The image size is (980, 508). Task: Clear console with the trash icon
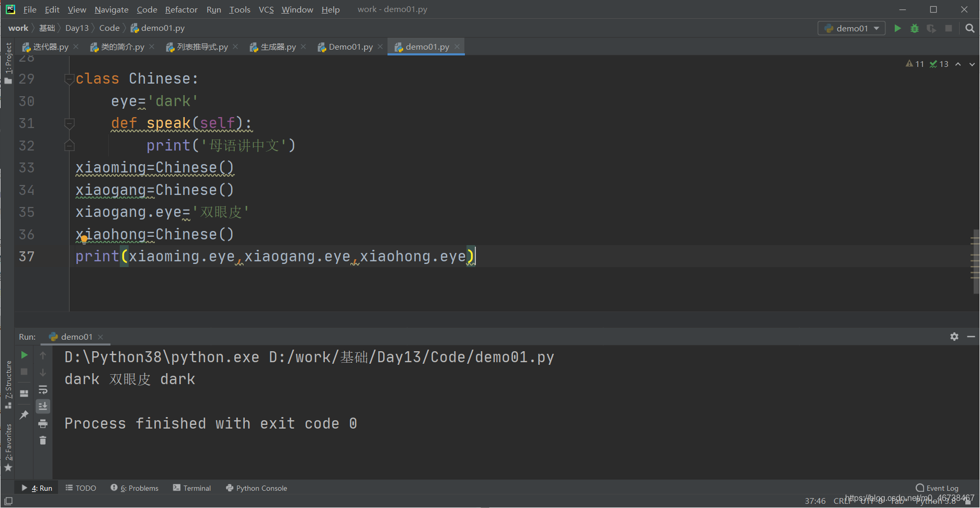pos(43,441)
